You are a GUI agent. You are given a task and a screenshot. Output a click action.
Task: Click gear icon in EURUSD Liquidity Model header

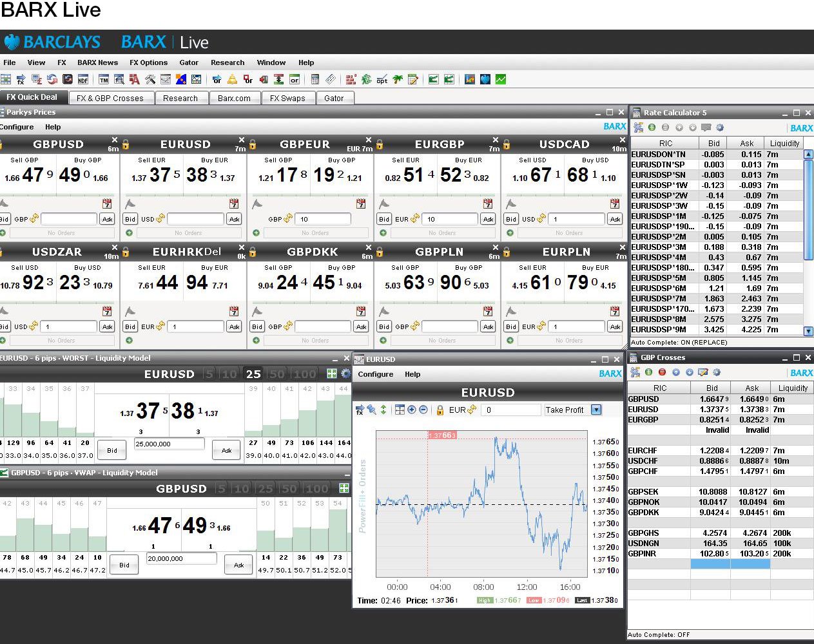point(345,374)
